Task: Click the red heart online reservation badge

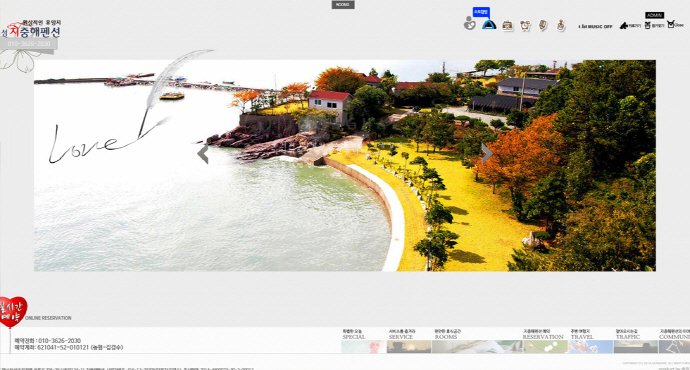Action: pyautogui.click(x=13, y=311)
